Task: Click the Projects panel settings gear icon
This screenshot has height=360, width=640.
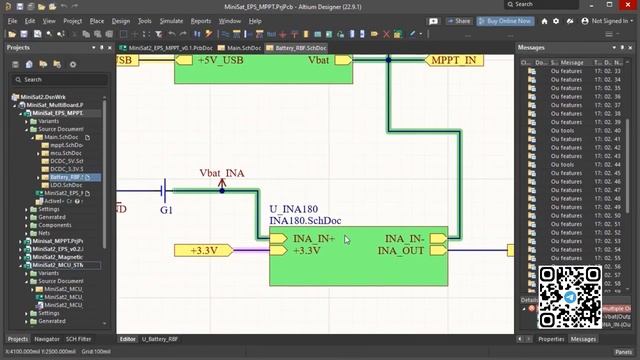Action: pyautogui.click(x=73, y=64)
